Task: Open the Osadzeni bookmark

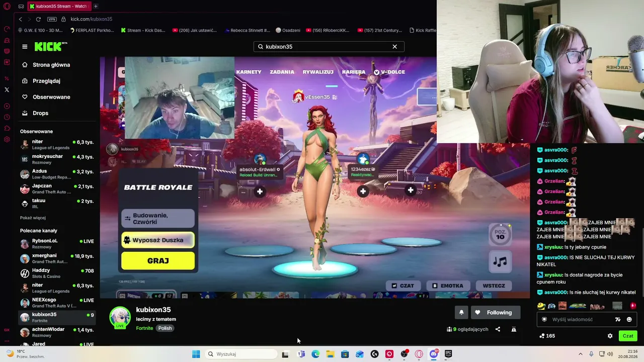Action: (x=287, y=30)
